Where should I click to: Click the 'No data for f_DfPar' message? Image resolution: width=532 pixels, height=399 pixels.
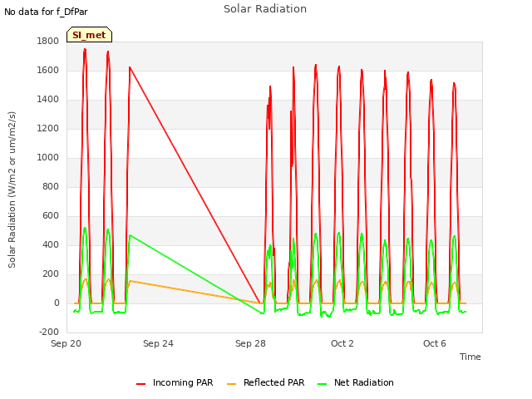tap(46, 12)
